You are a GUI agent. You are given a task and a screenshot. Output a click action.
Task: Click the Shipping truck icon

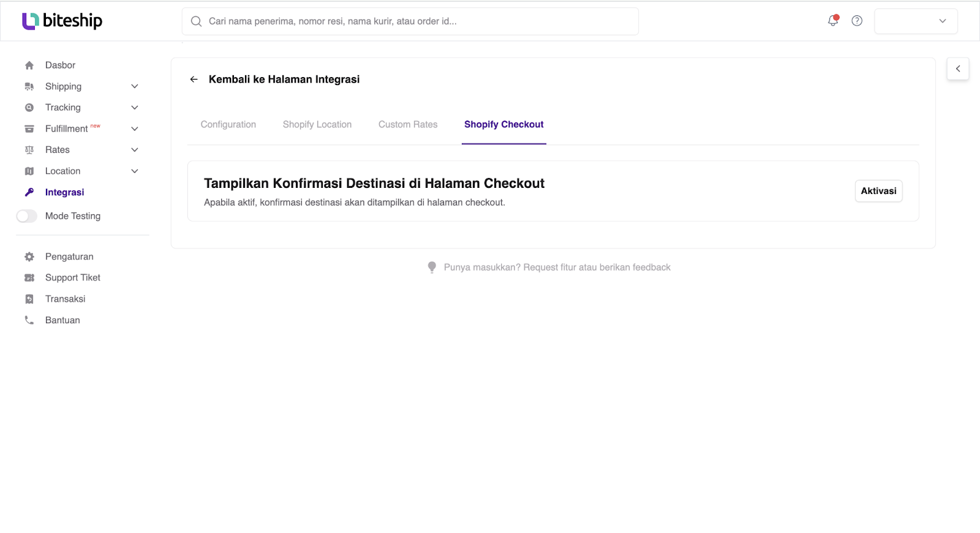coord(29,86)
